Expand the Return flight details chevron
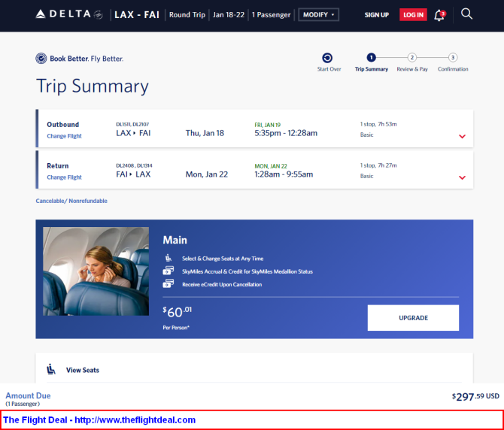This screenshot has width=504, height=430. pyautogui.click(x=462, y=177)
